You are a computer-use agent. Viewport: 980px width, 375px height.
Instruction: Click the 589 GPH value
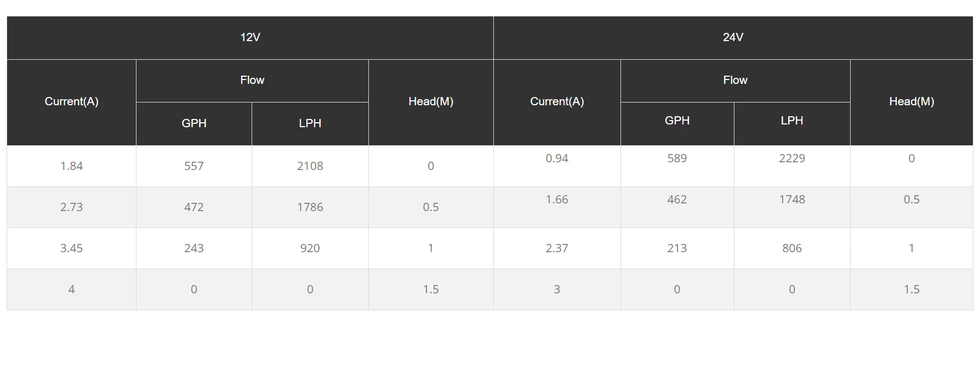click(677, 158)
